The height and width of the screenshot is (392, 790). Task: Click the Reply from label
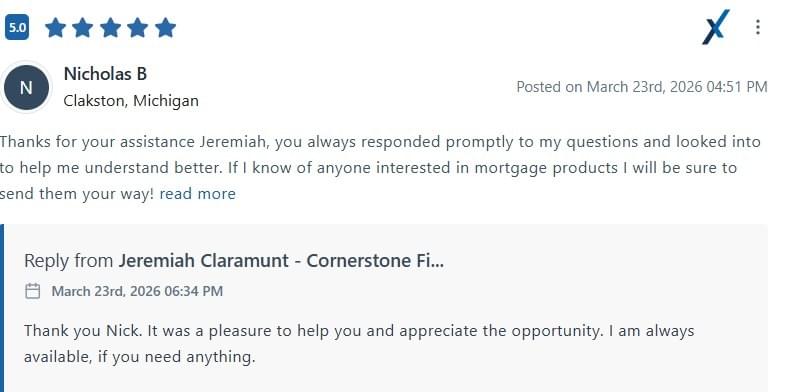[69, 261]
